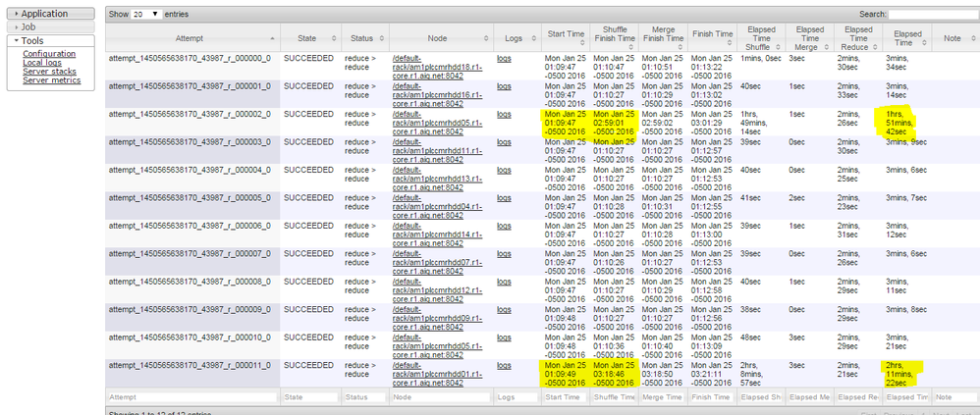
Task: Open node link am1plccmrhdd04
Action: (x=438, y=205)
